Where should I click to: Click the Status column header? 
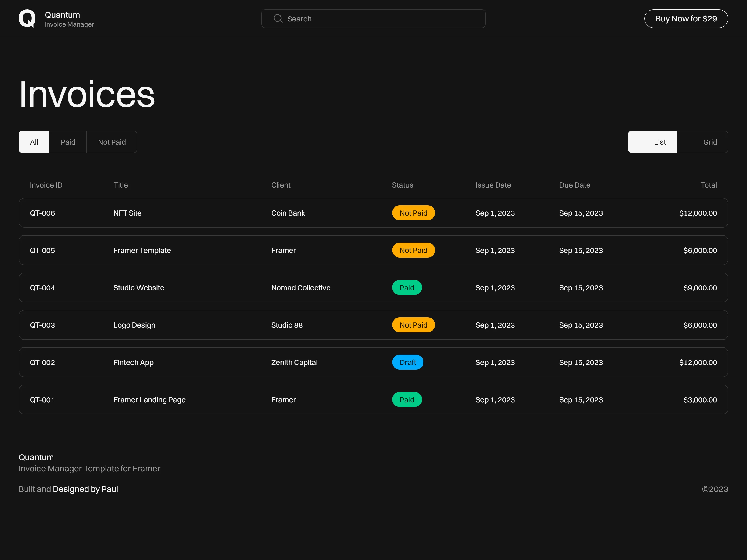click(x=402, y=185)
